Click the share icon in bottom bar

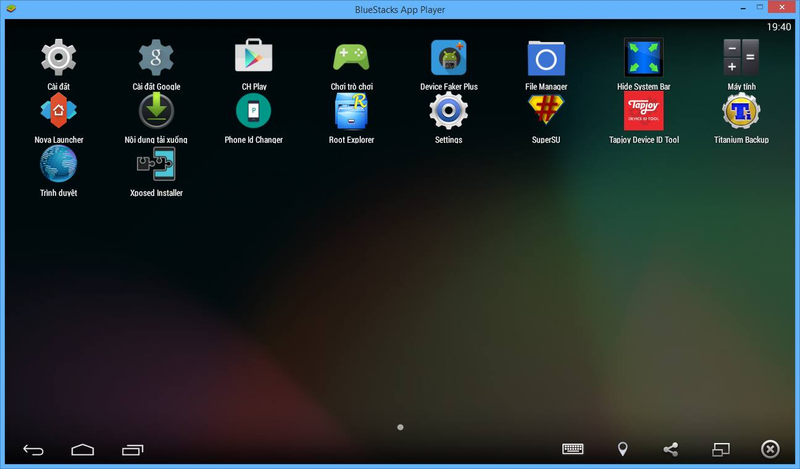[671, 449]
